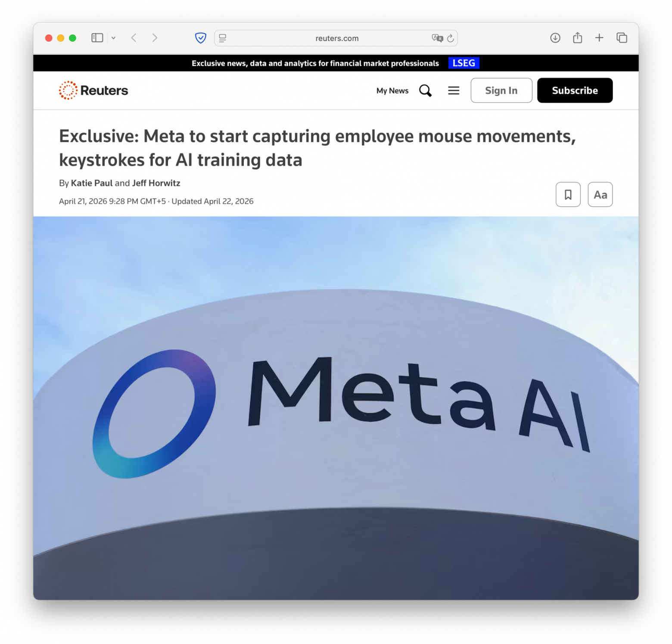Screen dimensions: 672x644
Task: Go back with the left arrow
Action: (134, 38)
